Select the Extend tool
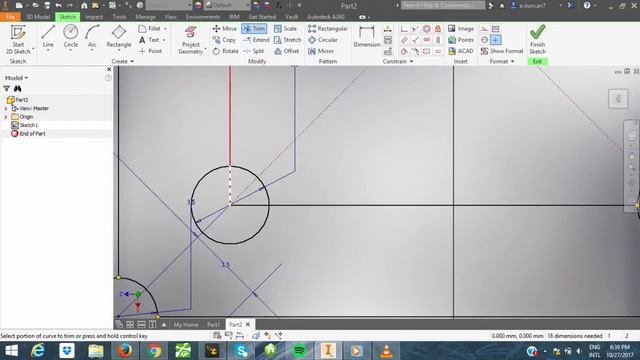Viewport: 640px width, 360px height. (x=256, y=40)
